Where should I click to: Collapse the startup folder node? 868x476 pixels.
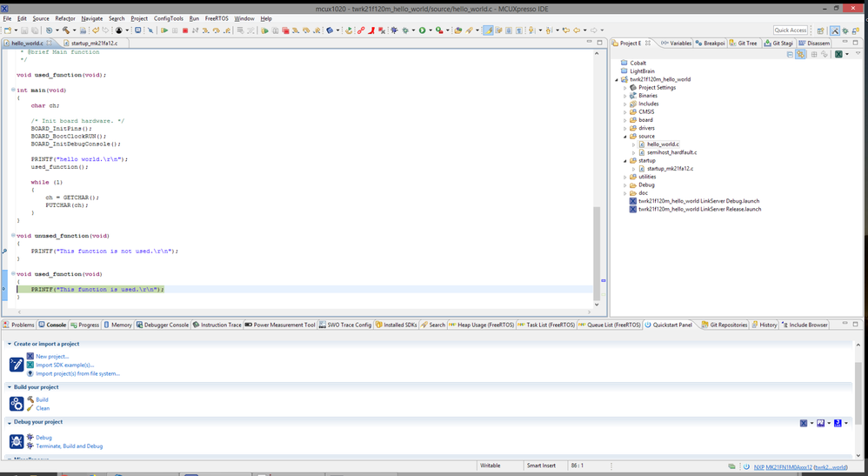[625, 161]
